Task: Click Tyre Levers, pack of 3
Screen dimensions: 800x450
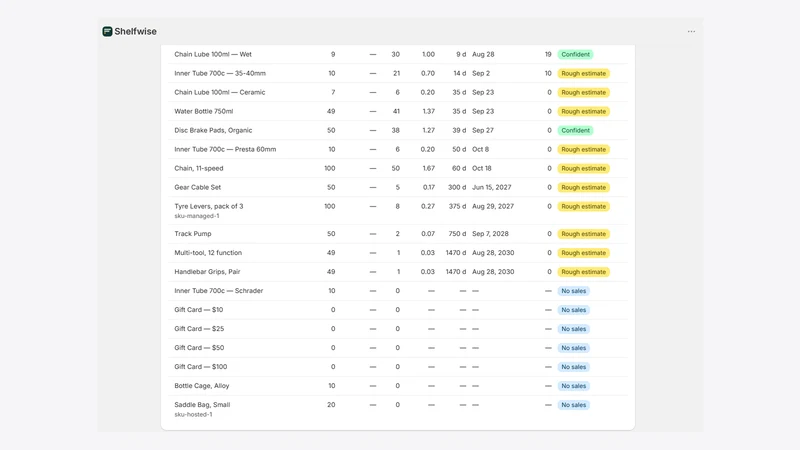Action: click(x=209, y=206)
